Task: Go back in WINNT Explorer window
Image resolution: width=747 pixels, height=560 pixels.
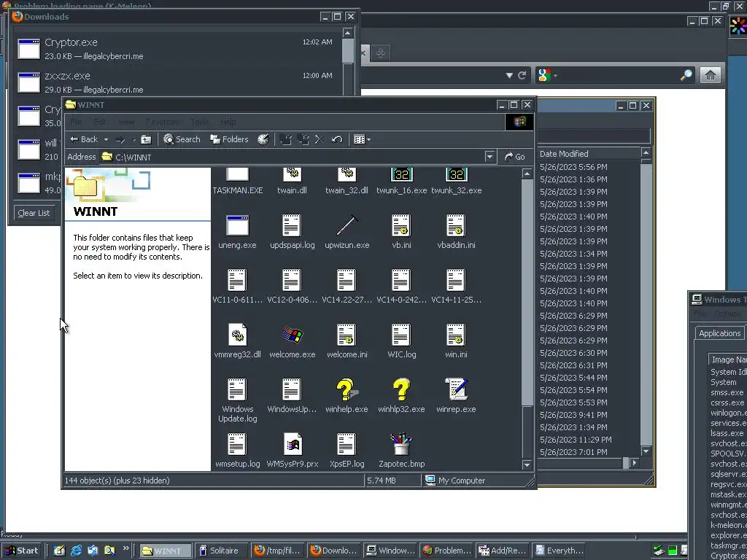Action: [83, 139]
